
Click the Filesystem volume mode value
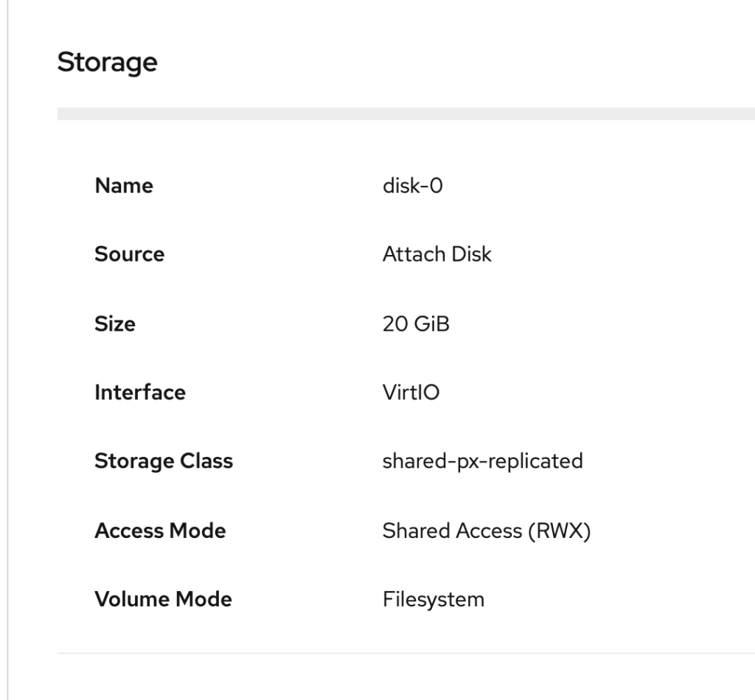click(x=433, y=599)
